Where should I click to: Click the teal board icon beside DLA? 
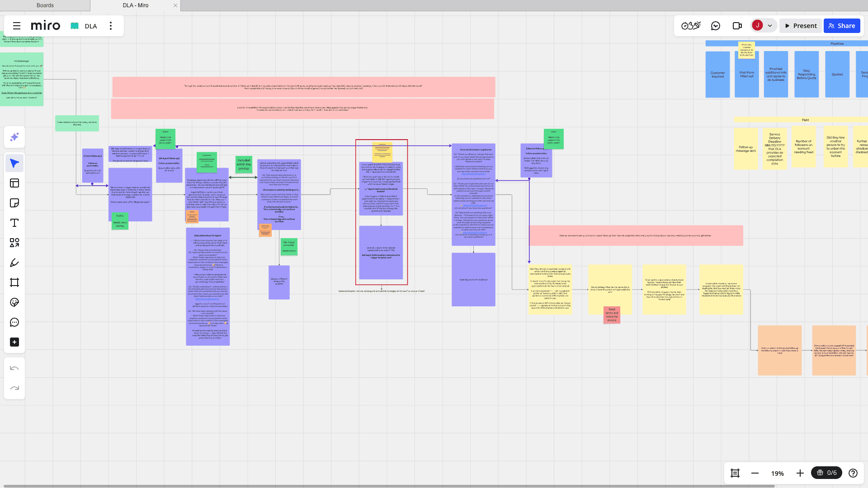click(x=75, y=26)
